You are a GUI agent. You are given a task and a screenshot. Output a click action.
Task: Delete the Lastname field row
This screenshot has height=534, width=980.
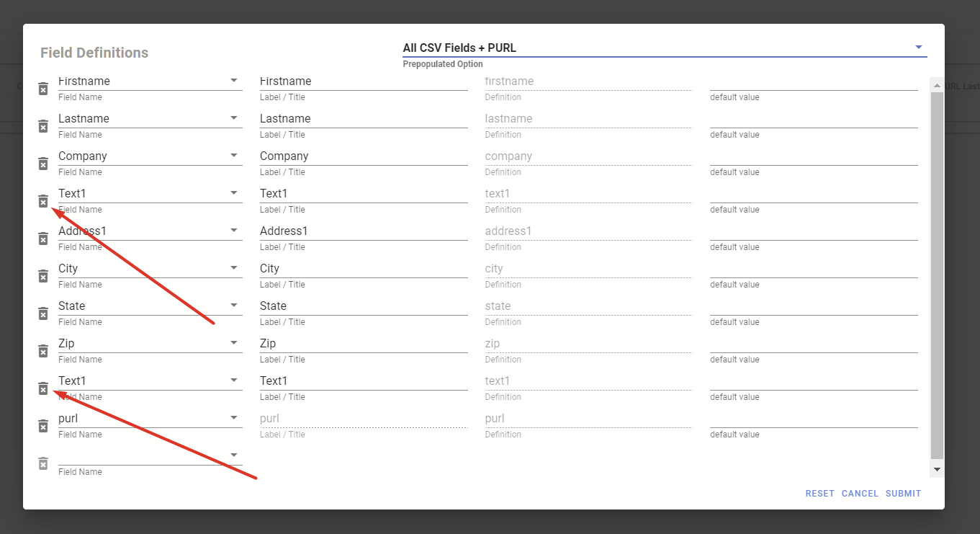(x=43, y=126)
